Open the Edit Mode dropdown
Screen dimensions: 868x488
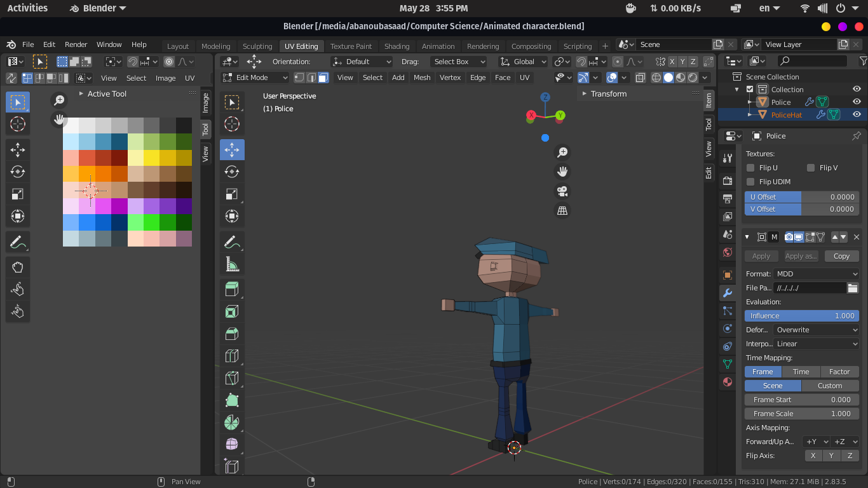[255, 78]
